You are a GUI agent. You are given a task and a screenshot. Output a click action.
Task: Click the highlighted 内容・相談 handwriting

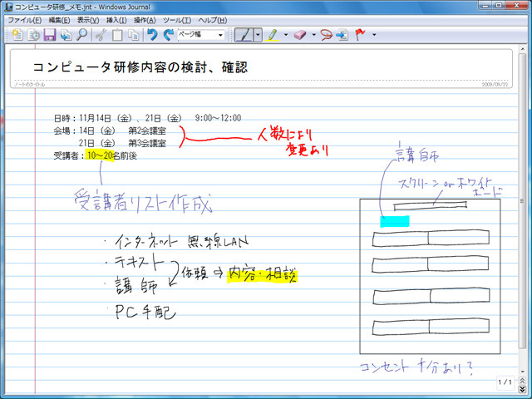262,274
